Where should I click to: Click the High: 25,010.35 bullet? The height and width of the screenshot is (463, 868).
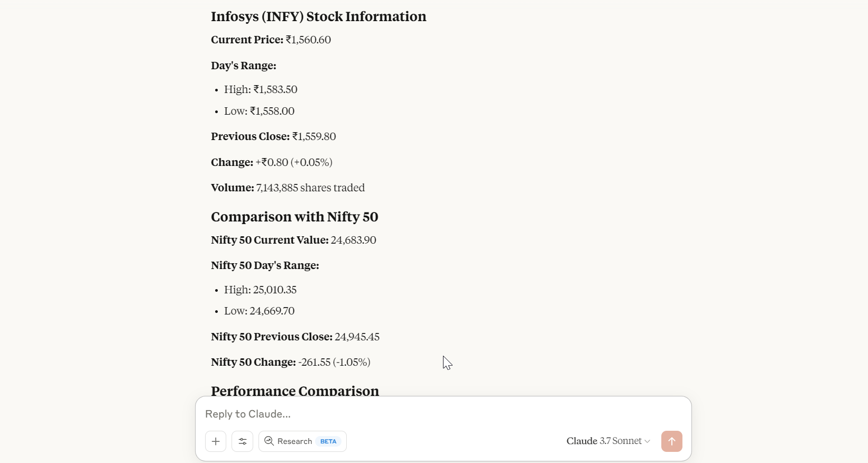pyautogui.click(x=261, y=290)
